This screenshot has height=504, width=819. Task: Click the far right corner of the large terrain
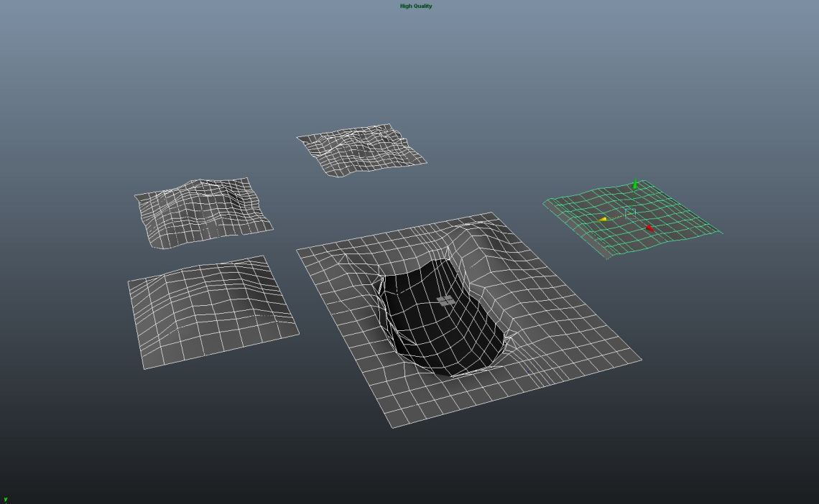point(639,359)
